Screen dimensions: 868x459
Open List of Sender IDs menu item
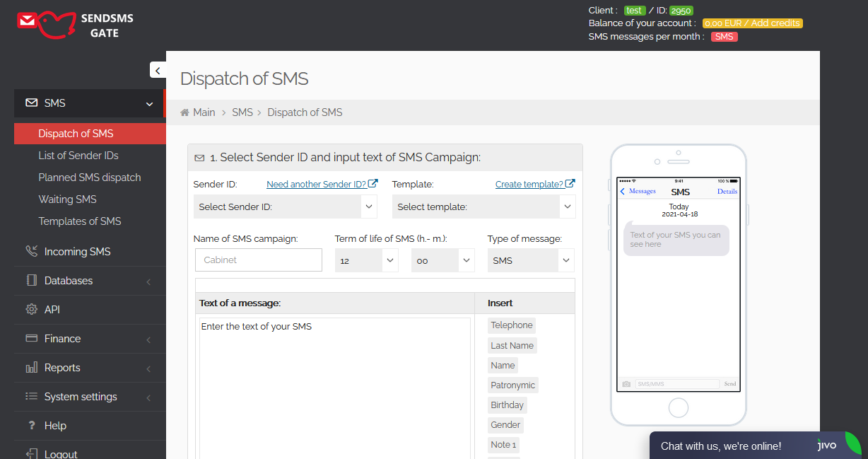point(78,156)
